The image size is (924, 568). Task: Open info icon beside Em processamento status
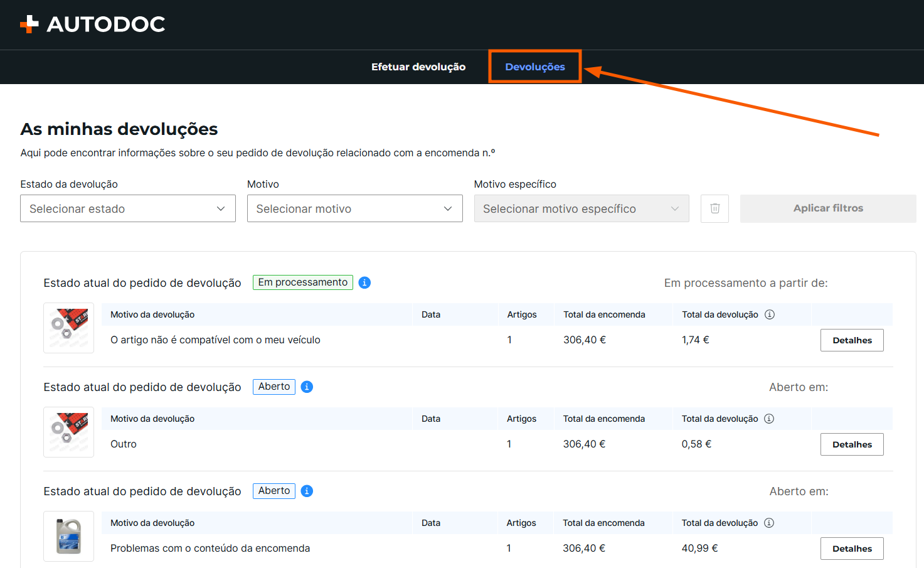click(x=364, y=282)
